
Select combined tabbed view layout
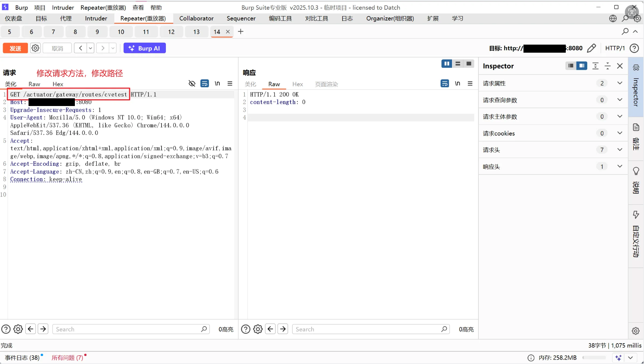click(469, 64)
